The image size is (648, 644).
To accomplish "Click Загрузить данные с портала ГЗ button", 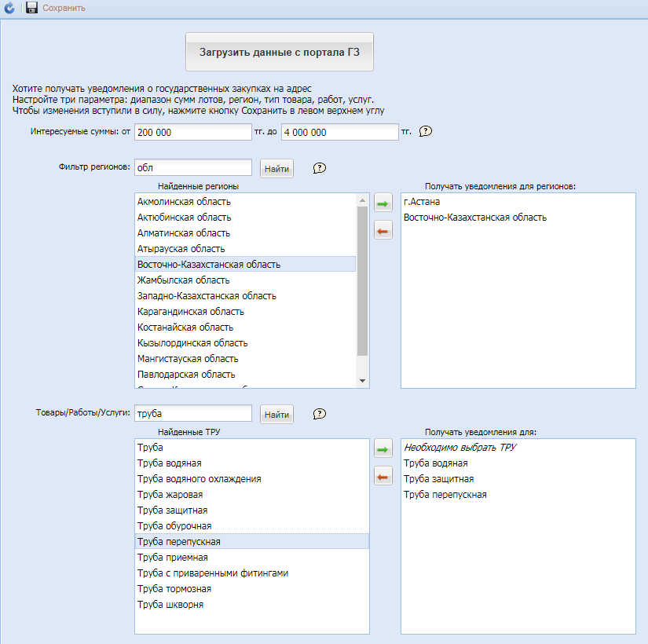I will click(x=280, y=52).
